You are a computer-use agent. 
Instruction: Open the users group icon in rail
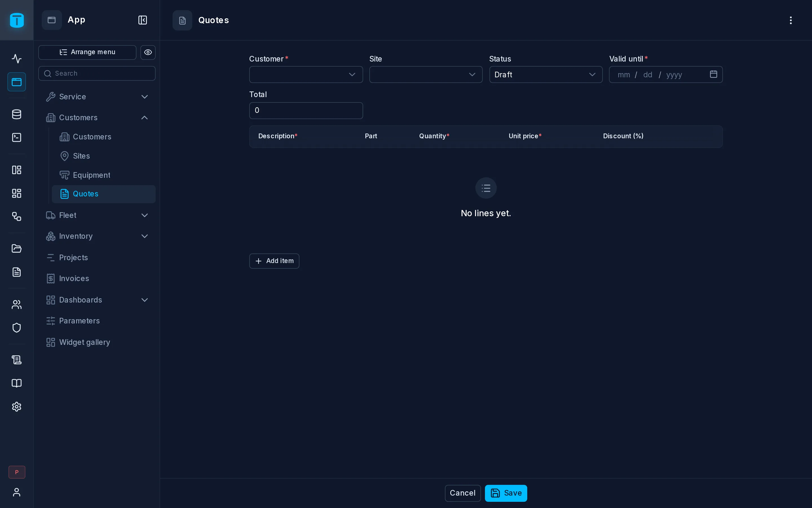tap(17, 305)
